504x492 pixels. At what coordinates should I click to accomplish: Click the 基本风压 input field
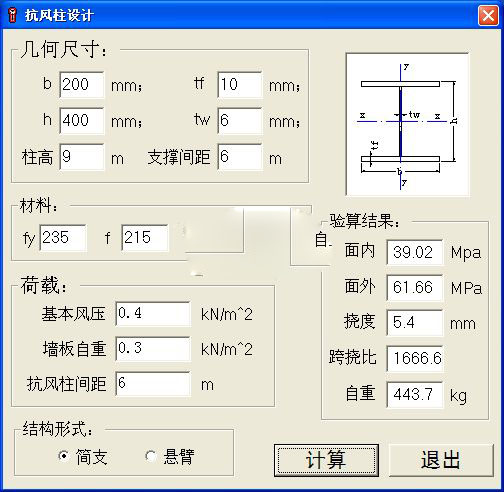click(x=153, y=314)
